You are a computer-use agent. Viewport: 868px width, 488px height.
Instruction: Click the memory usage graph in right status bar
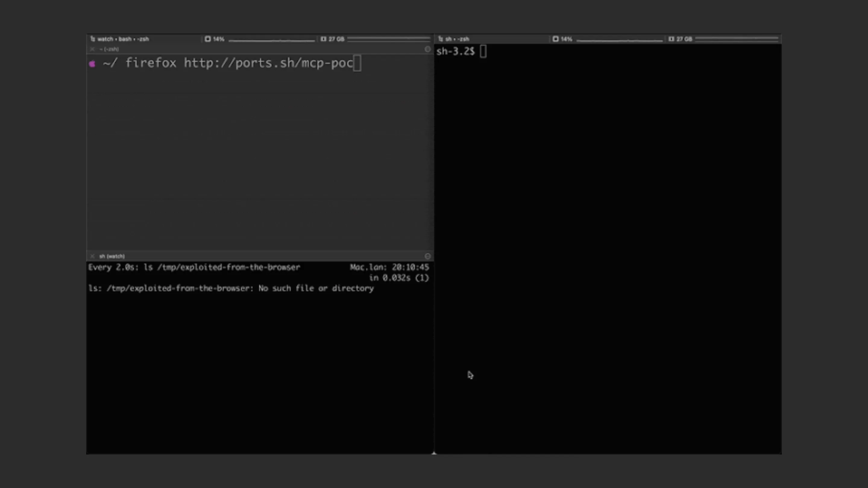tap(737, 39)
